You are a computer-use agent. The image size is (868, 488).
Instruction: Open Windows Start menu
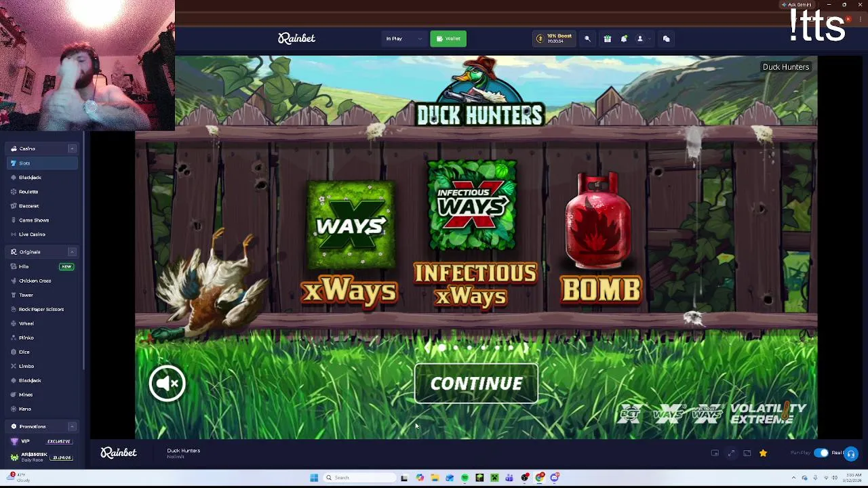tap(314, 478)
